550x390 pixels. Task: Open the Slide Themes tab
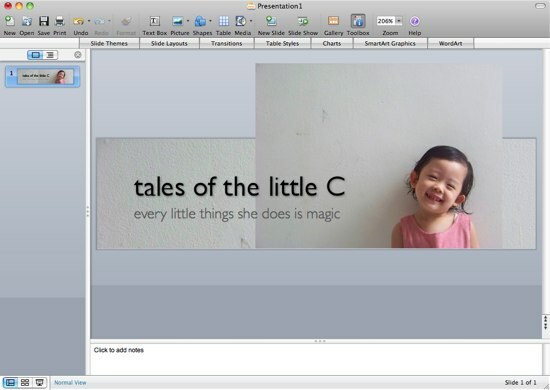click(109, 43)
